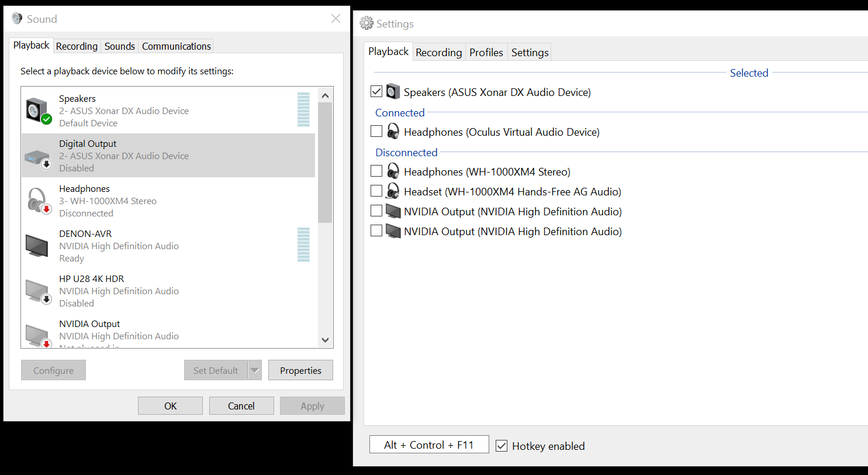Open Properties for the selected device
This screenshot has width=868, height=475.
click(300, 370)
